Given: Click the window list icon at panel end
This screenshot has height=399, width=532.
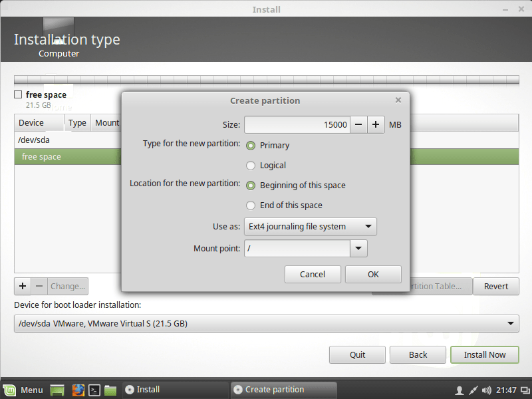Looking at the screenshot, I should click(x=525, y=390).
